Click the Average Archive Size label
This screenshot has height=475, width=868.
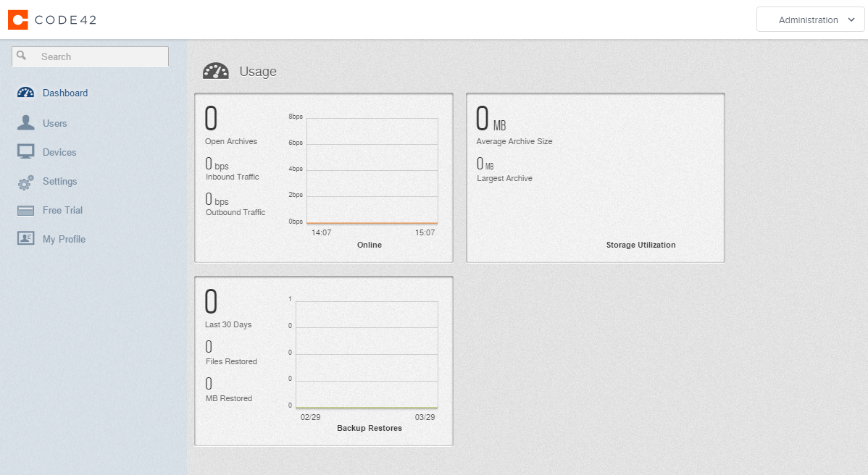pyautogui.click(x=514, y=142)
